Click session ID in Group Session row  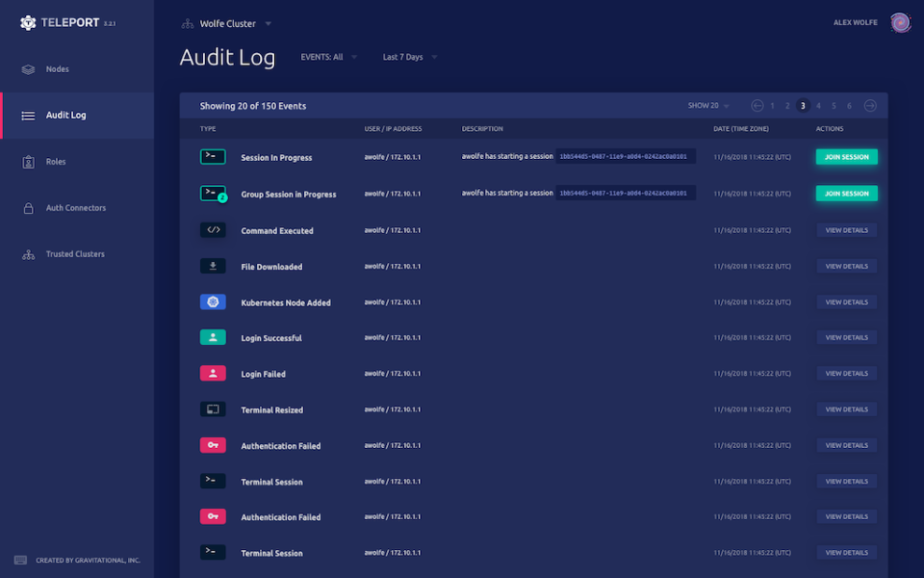pos(626,193)
